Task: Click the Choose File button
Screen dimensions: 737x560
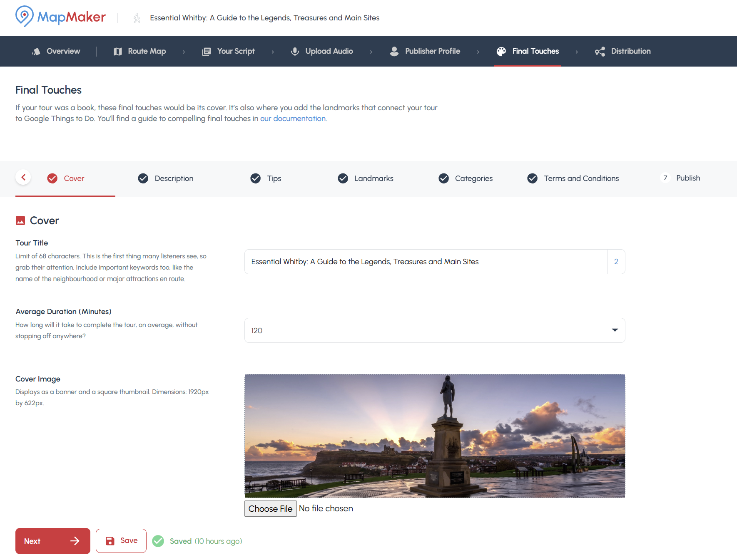Action: tap(271, 508)
